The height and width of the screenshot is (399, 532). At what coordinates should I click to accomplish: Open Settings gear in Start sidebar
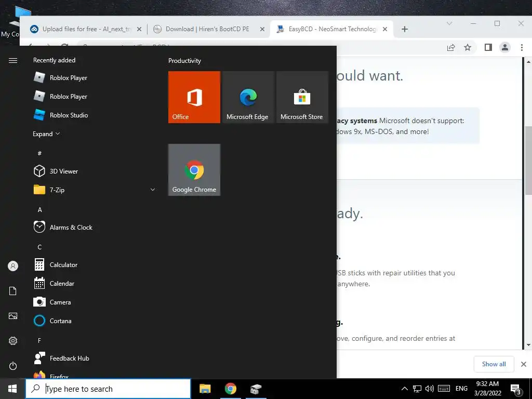tap(13, 341)
